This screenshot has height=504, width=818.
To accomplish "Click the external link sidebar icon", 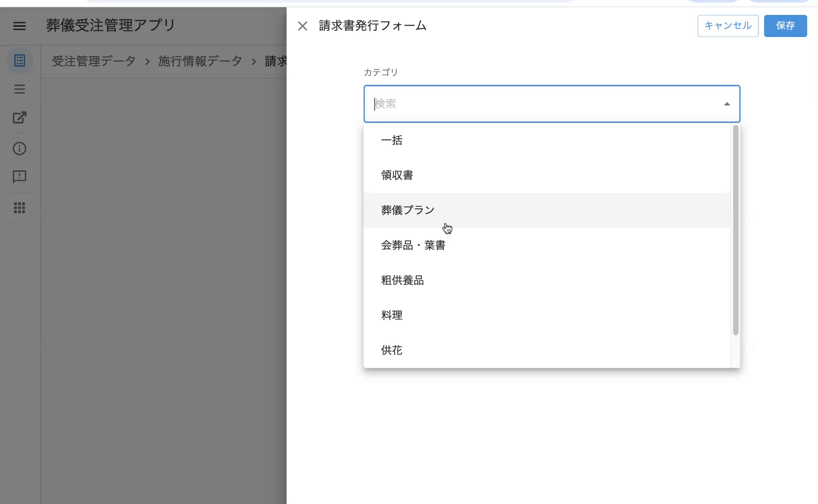I will pos(20,118).
